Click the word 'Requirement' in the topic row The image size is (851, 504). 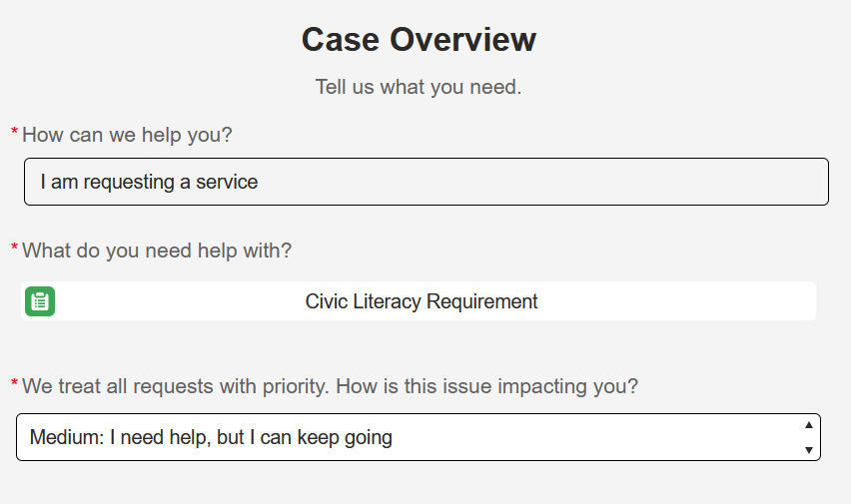coord(482,301)
